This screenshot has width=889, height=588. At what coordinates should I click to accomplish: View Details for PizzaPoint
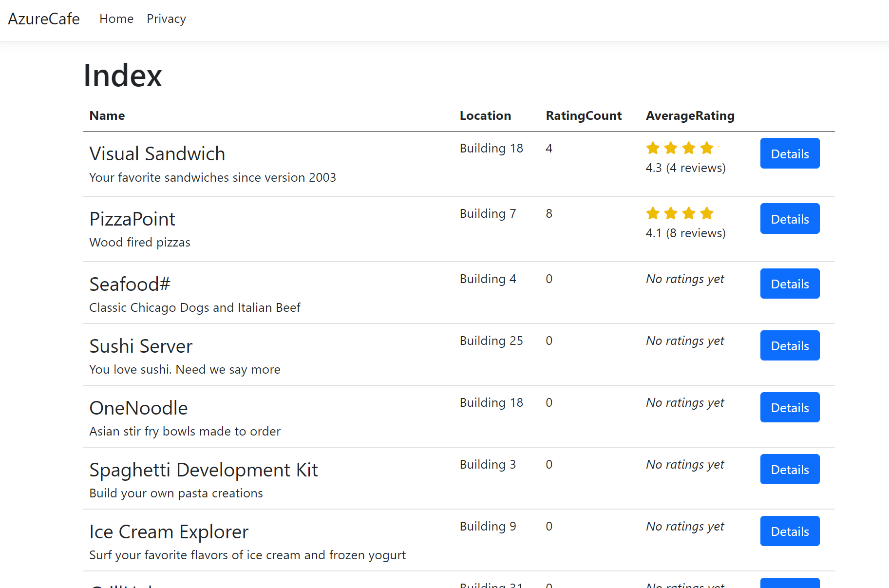point(790,219)
